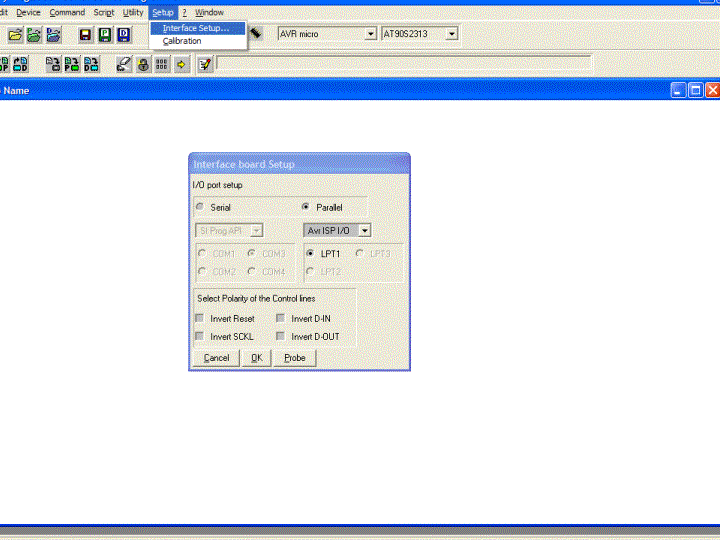Open the Window menu
Screen dimensions: 720x540
click(x=209, y=12)
